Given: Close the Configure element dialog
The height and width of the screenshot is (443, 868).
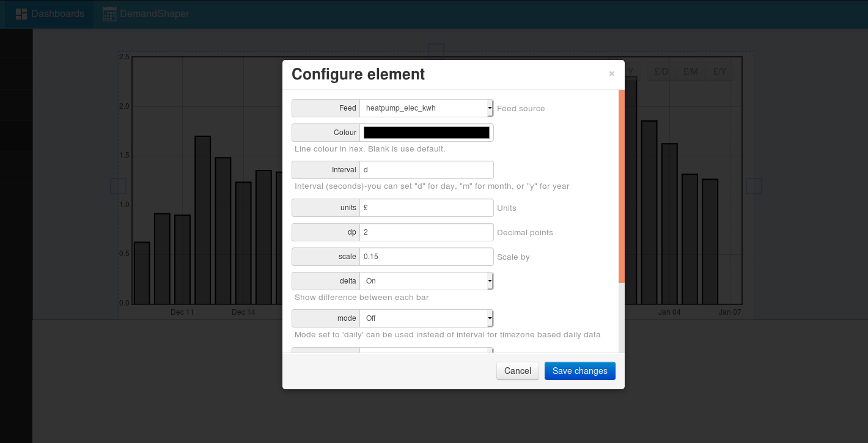Looking at the screenshot, I should [x=611, y=74].
